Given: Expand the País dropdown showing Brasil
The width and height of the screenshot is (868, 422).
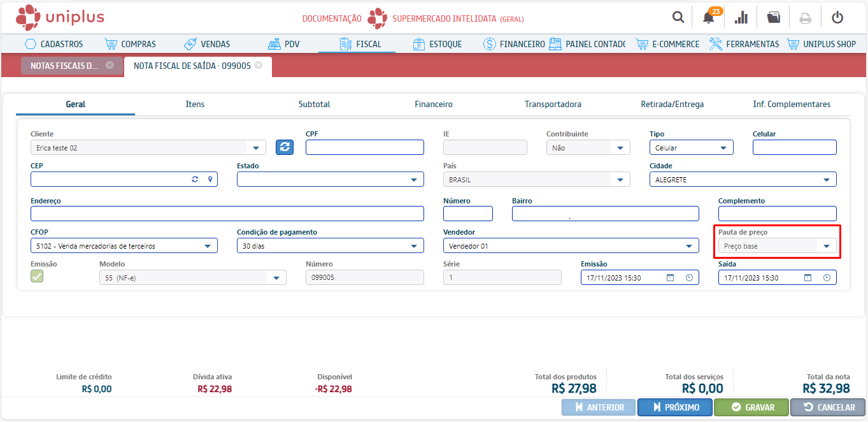Looking at the screenshot, I should coord(620,180).
